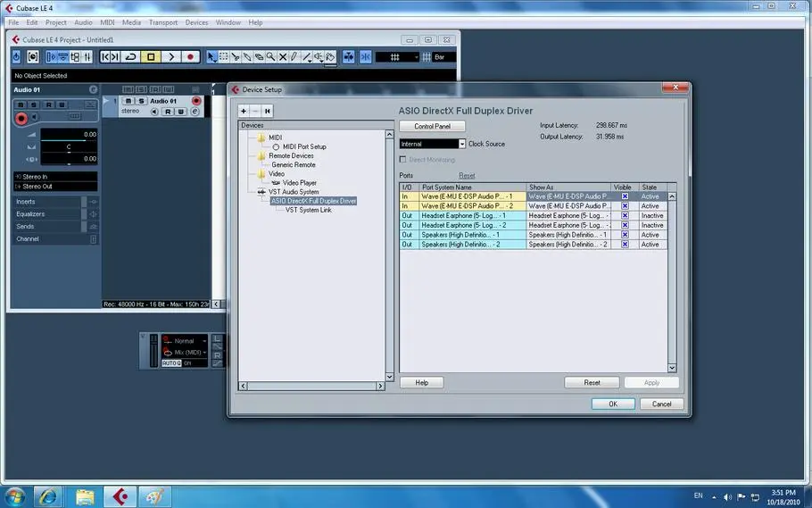812x508 pixels.
Task: Click the Control Panel button
Action: click(x=432, y=127)
